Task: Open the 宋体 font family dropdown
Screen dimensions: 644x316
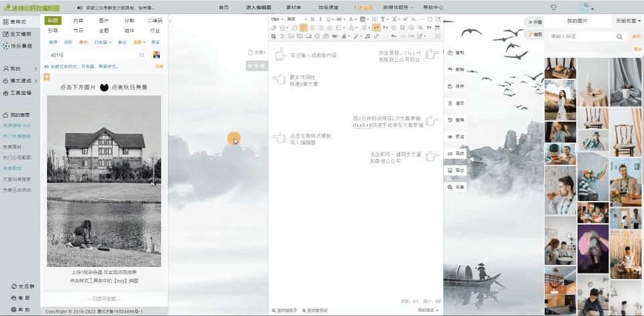Action: click(296, 19)
